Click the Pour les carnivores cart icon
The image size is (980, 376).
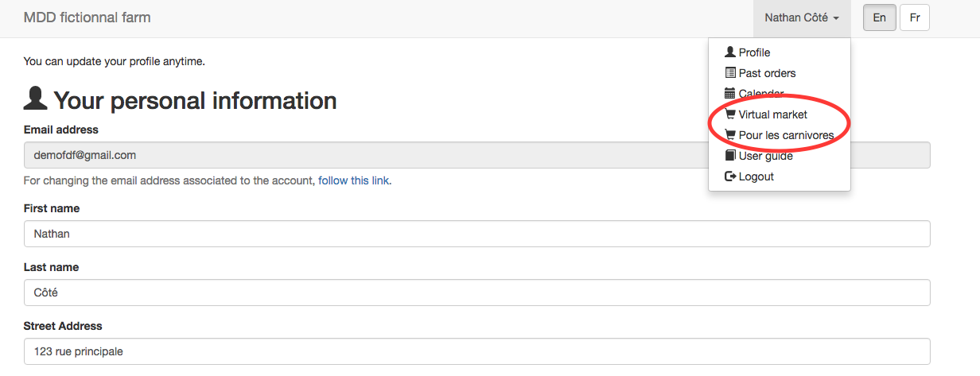tap(730, 135)
